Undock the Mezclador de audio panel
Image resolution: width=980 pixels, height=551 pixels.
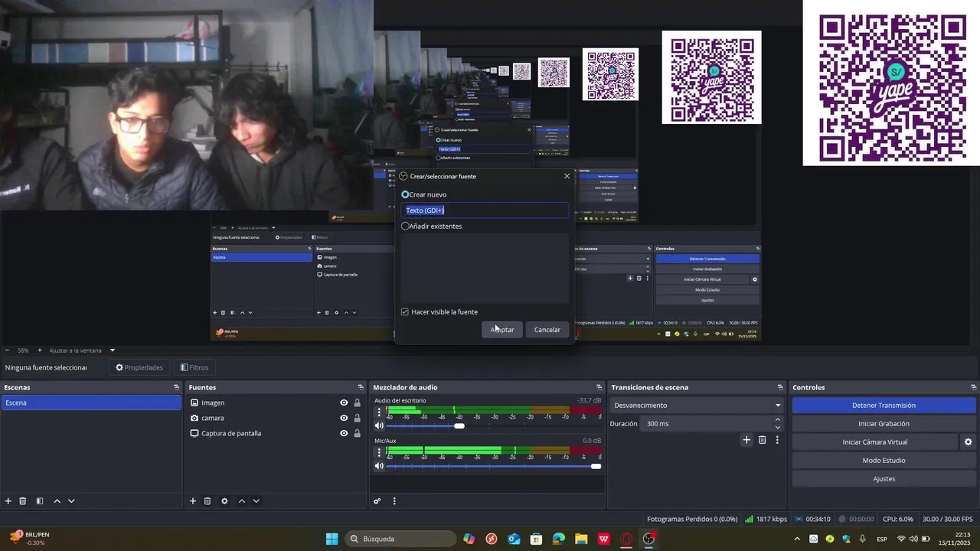[599, 387]
